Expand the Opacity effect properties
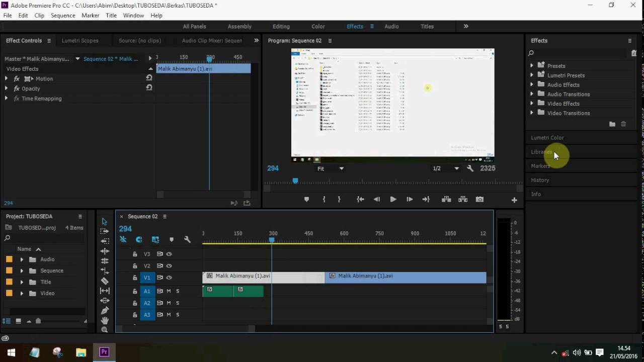 click(x=6, y=88)
